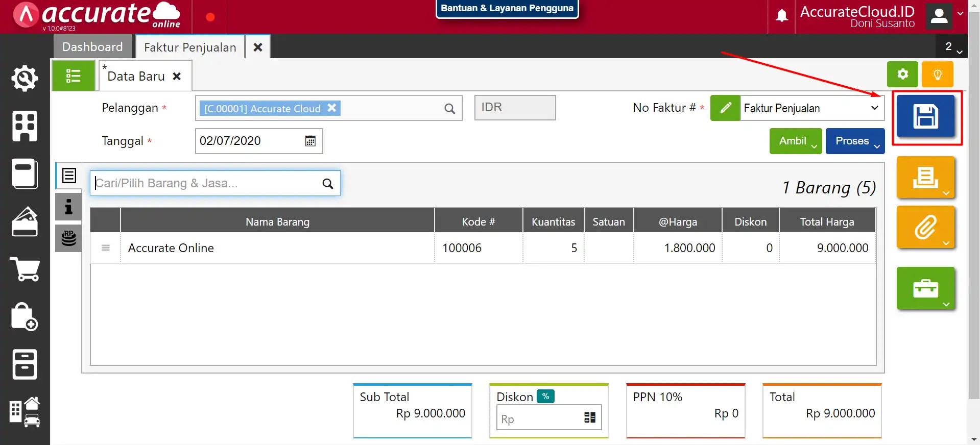
Task: Open the Proses dropdown button
Action: click(x=855, y=141)
